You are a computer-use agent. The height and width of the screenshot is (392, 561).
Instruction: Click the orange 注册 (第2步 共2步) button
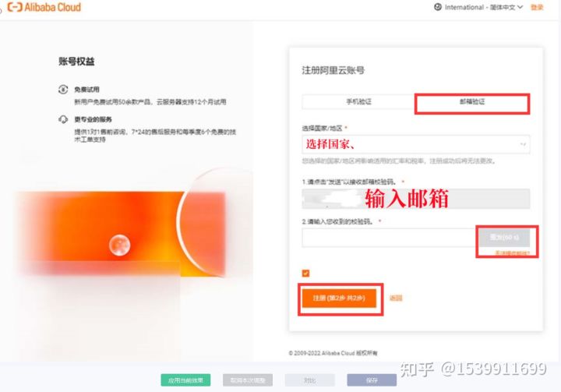point(339,298)
